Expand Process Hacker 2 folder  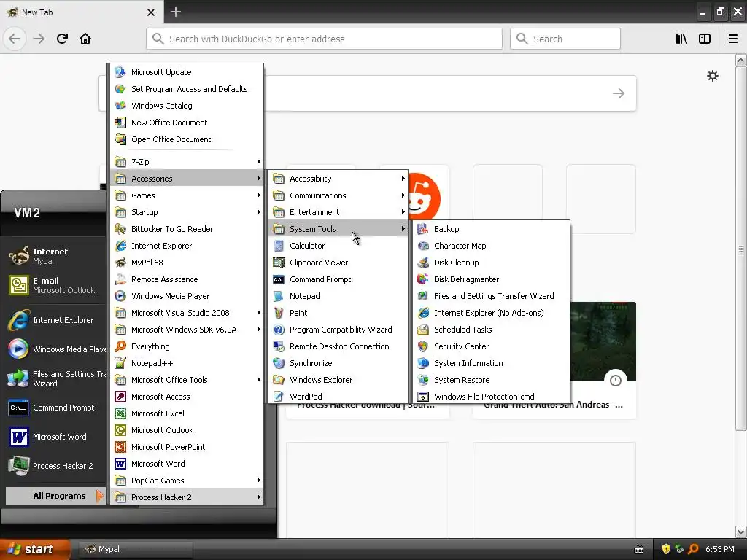point(187,497)
